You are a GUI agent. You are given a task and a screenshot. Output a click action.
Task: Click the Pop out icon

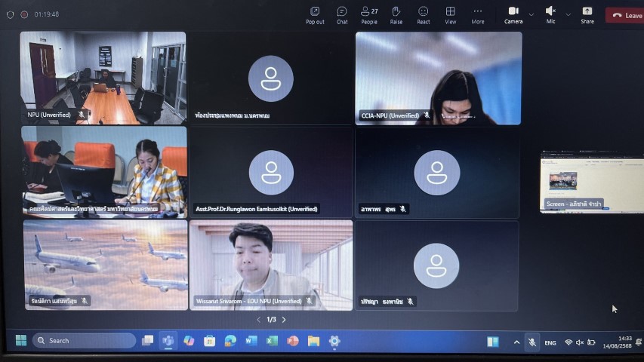point(315,14)
